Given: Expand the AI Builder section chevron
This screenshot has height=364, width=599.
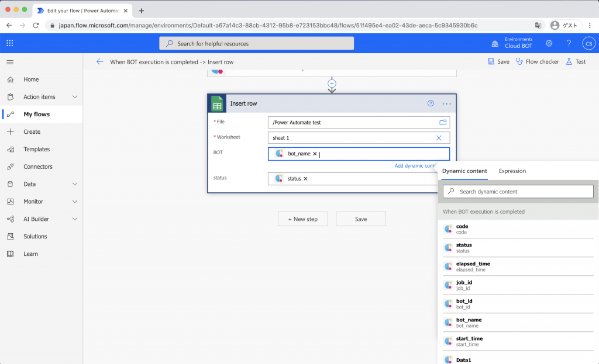Looking at the screenshot, I should point(75,219).
